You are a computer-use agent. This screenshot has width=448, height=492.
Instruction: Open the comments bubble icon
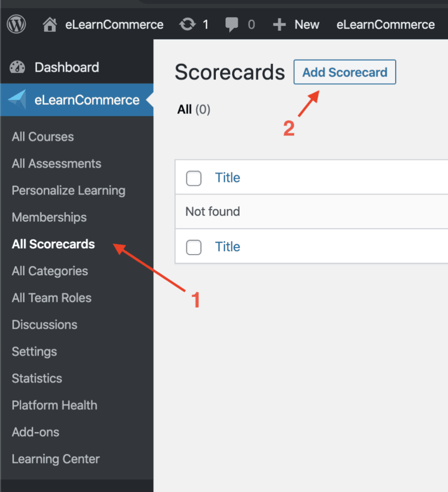click(x=232, y=24)
